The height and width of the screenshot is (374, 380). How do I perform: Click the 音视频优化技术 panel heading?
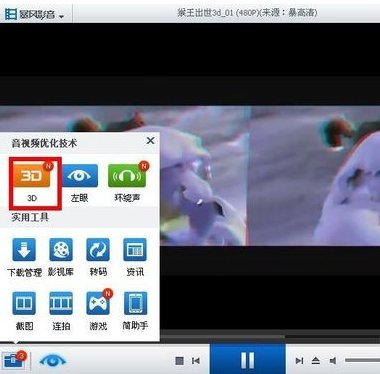point(44,143)
